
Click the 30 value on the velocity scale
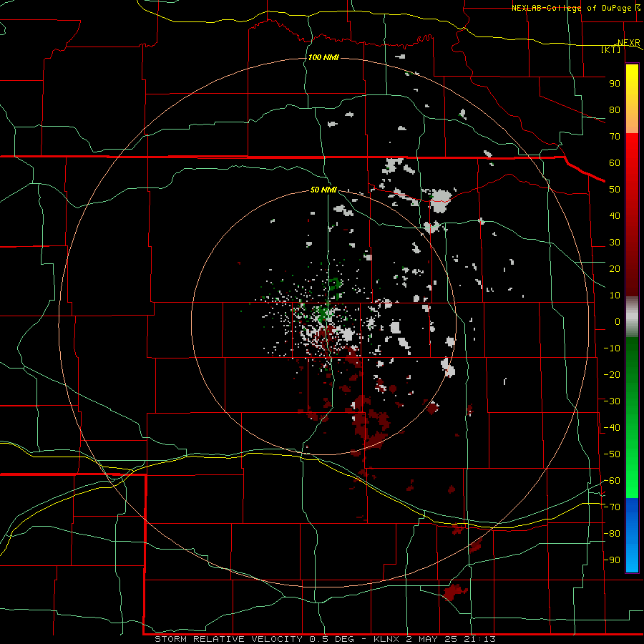[615, 243]
